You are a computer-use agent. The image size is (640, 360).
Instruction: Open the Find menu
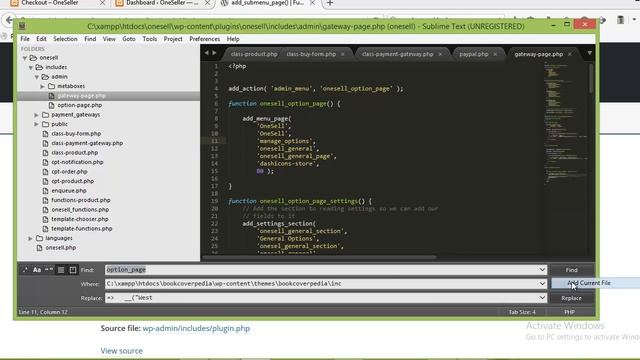coord(90,39)
